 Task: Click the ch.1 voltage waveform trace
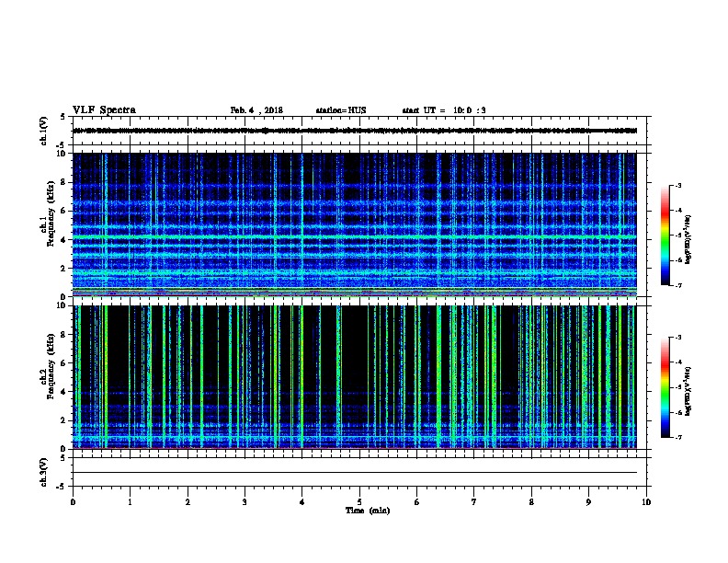tap(355, 131)
